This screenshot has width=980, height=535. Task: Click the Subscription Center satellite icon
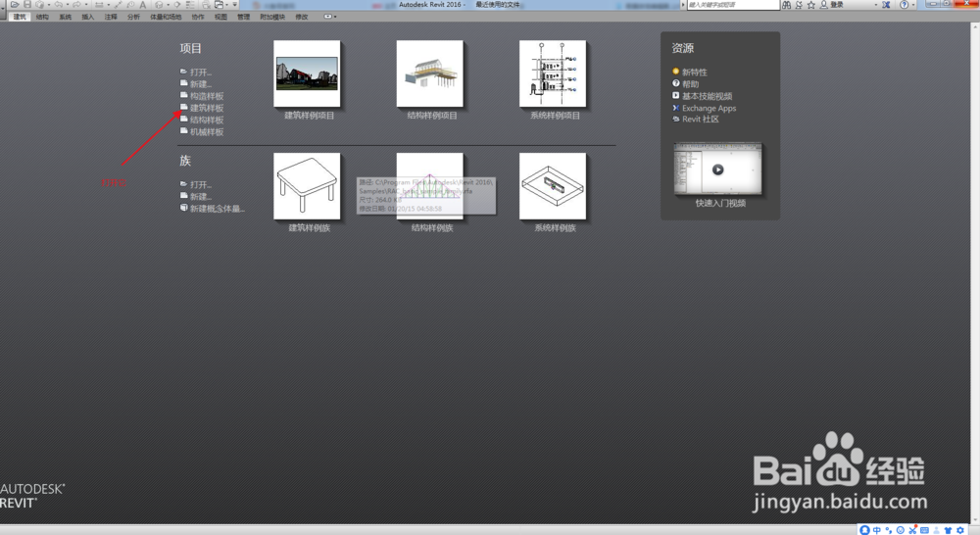799,4
